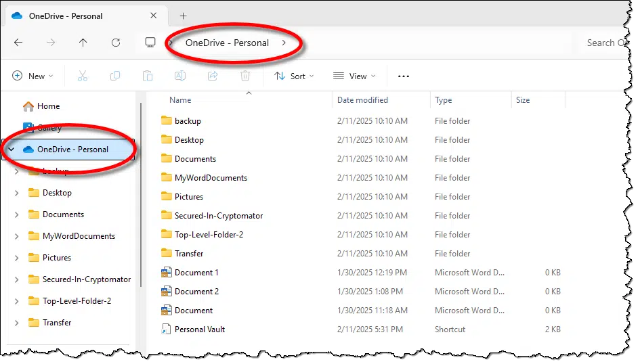Click the Cut scissors icon in toolbar
Screen dimensions: 638x364
pyautogui.click(x=83, y=76)
